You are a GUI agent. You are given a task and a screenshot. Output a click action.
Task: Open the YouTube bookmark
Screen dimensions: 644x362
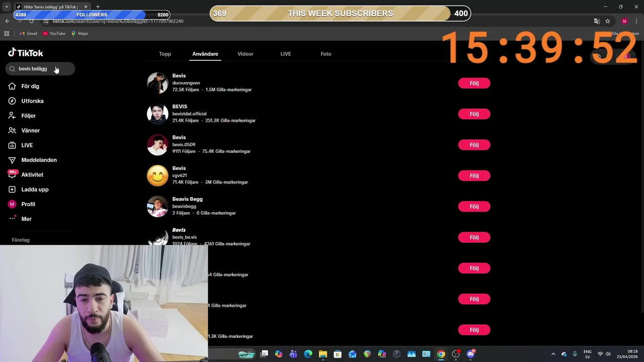(x=54, y=34)
